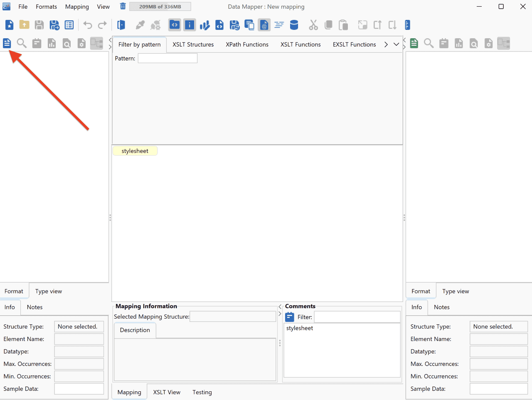Click the Paste clipboard icon

pyautogui.click(x=343, y=25)
